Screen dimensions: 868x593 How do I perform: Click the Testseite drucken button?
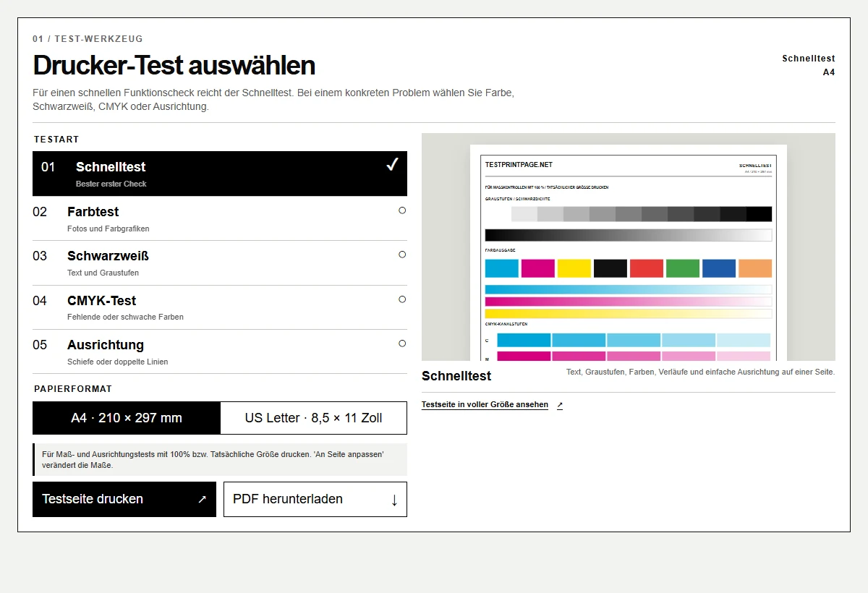pyautogui.click(x=124, y=499)
